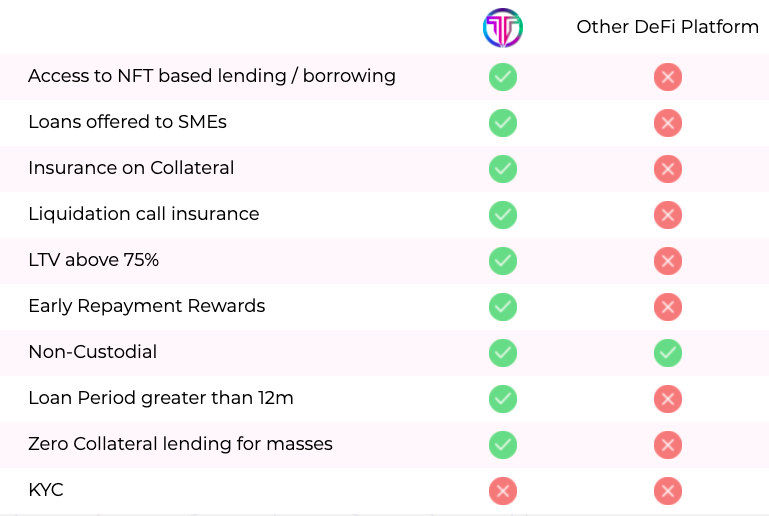Select green check beside Insurance on Collateral
Image resolution: width=769 pixels, height=516 pixels.
503,169
